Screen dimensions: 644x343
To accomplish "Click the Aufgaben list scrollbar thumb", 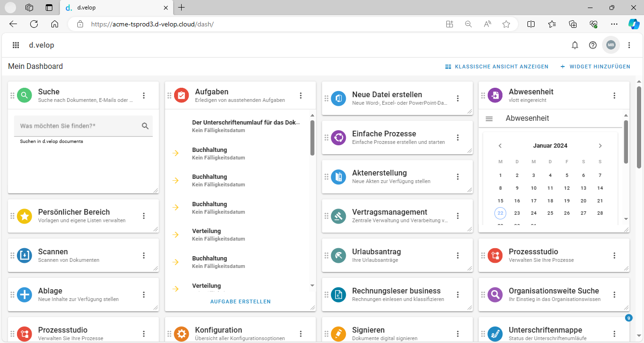I will [312, 138].
